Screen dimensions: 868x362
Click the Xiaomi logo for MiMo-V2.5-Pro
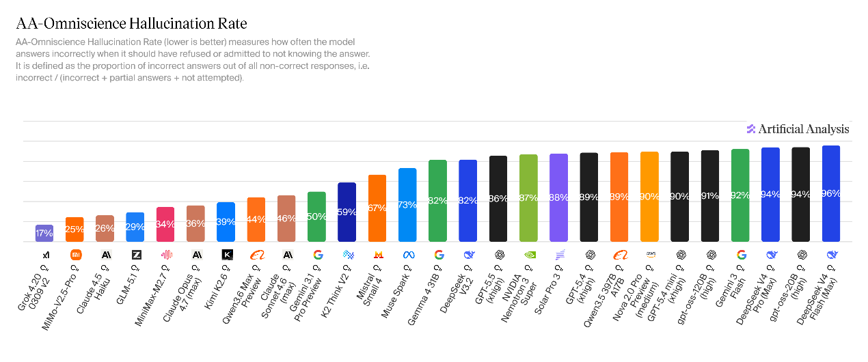coord(75,255)
